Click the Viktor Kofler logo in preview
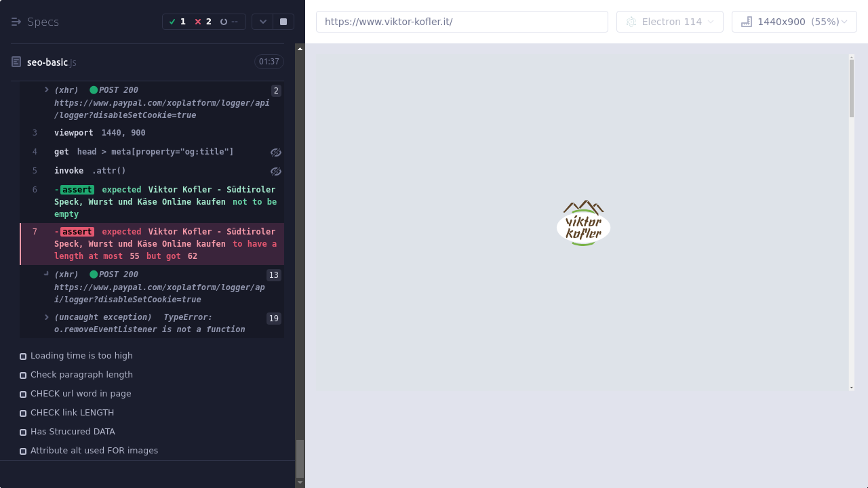 [x=583, y=223]
